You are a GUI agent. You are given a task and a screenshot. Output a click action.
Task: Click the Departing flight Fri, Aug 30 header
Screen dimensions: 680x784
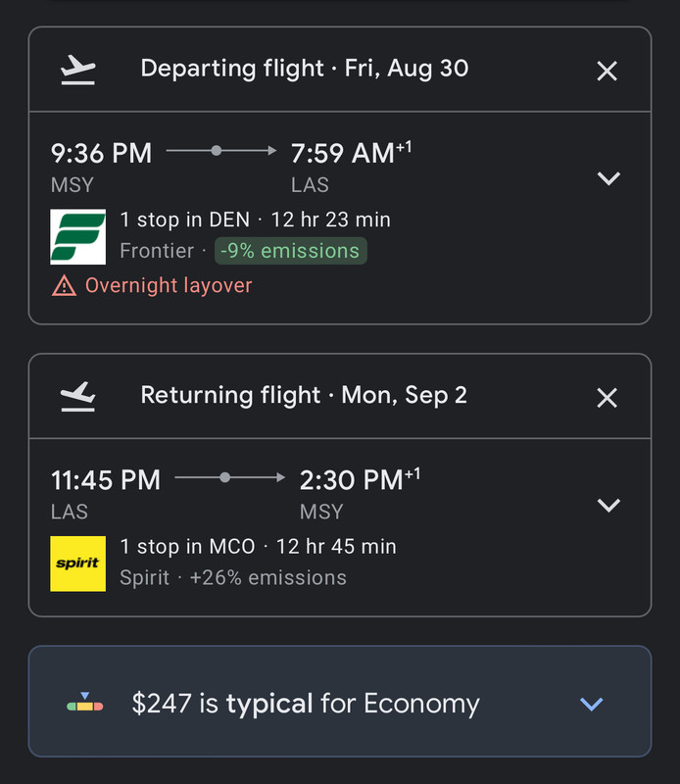click(x=305, y=69)
